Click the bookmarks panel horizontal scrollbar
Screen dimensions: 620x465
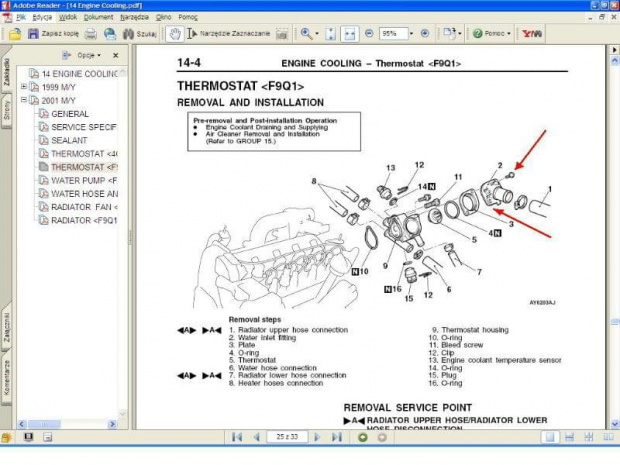[x=67, y=424]
